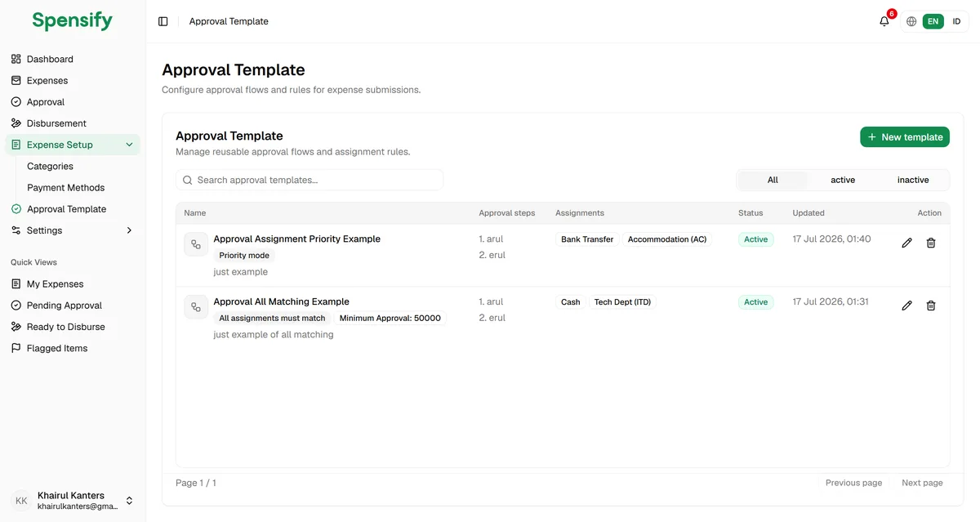Edit Approval Assignment Priority Example template

[x=906, y=243]
